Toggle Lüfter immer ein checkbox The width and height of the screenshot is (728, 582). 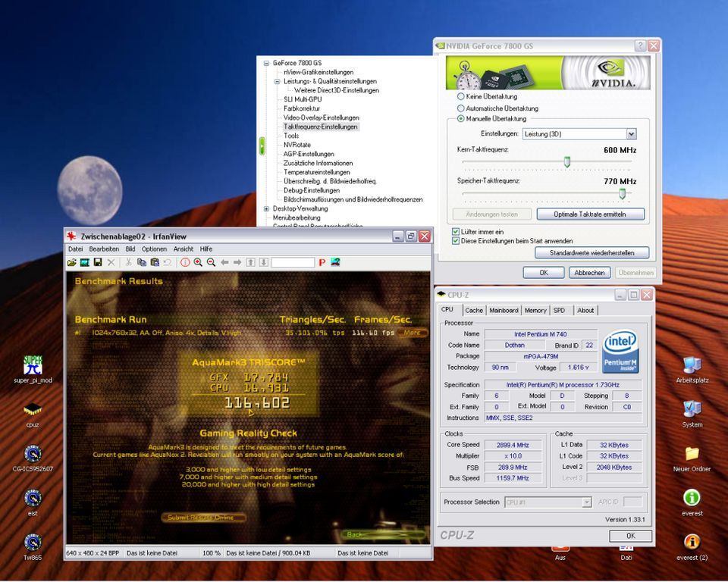coord(456,232)
